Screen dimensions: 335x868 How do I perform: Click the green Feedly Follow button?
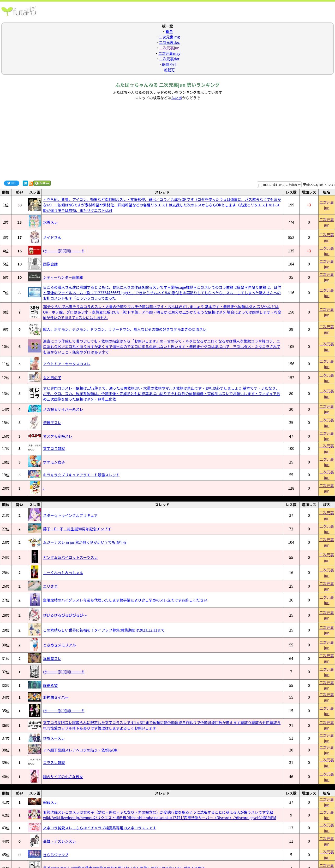point(42,183)
